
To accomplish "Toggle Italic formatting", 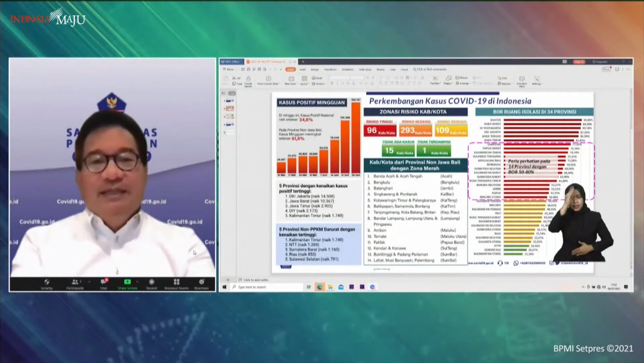I will (x=337, y=84).
